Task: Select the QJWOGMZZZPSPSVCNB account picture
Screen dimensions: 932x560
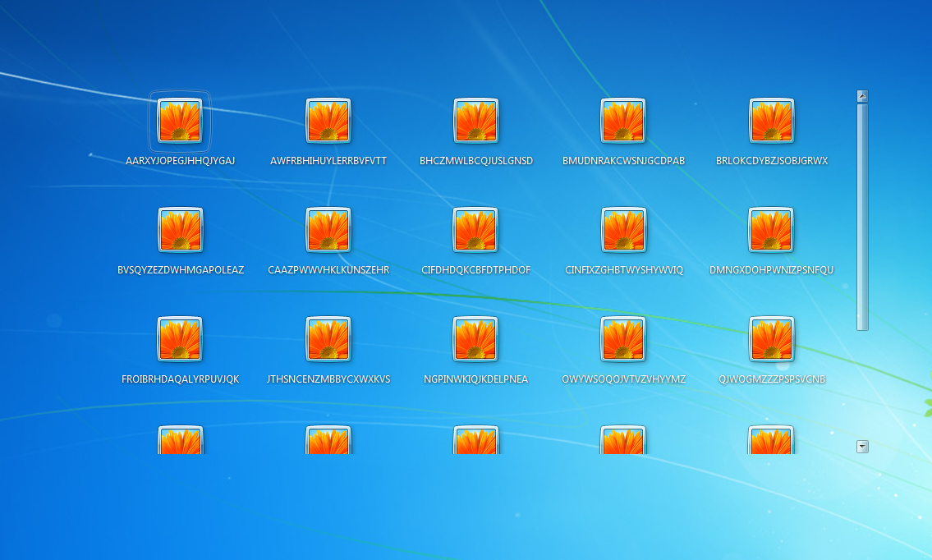Action: (772, 339)
